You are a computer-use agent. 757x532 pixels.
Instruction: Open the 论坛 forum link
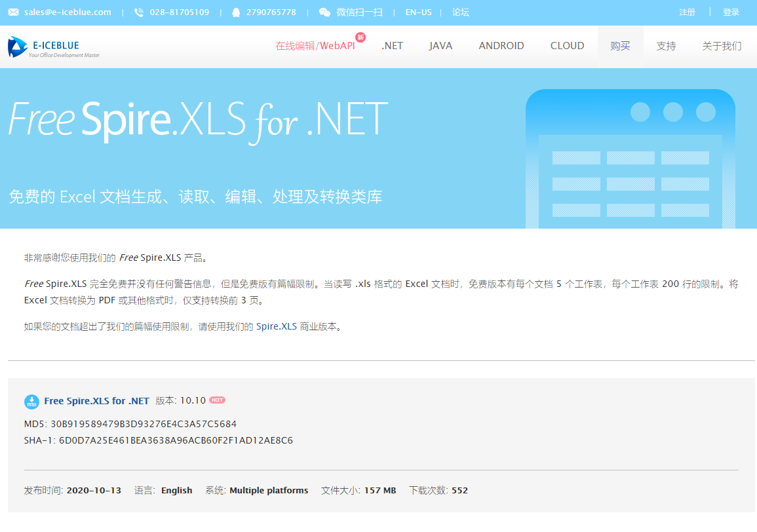pyautogui.click(x=460, y=12)
